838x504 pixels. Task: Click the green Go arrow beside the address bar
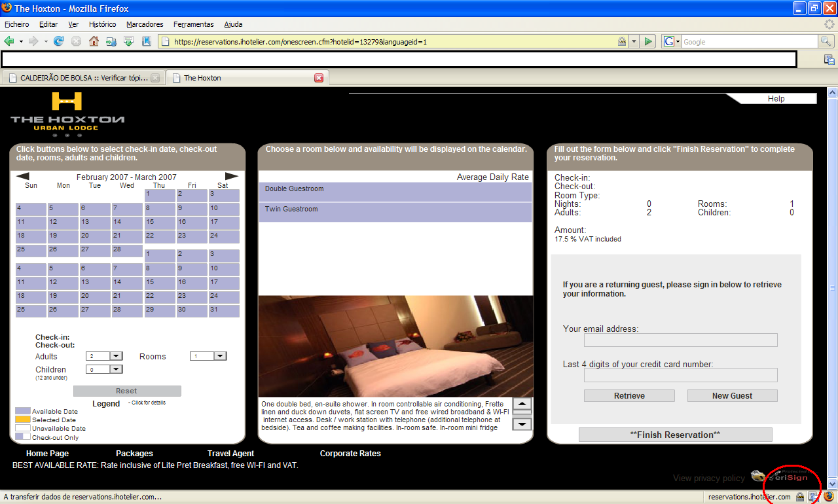648,41
